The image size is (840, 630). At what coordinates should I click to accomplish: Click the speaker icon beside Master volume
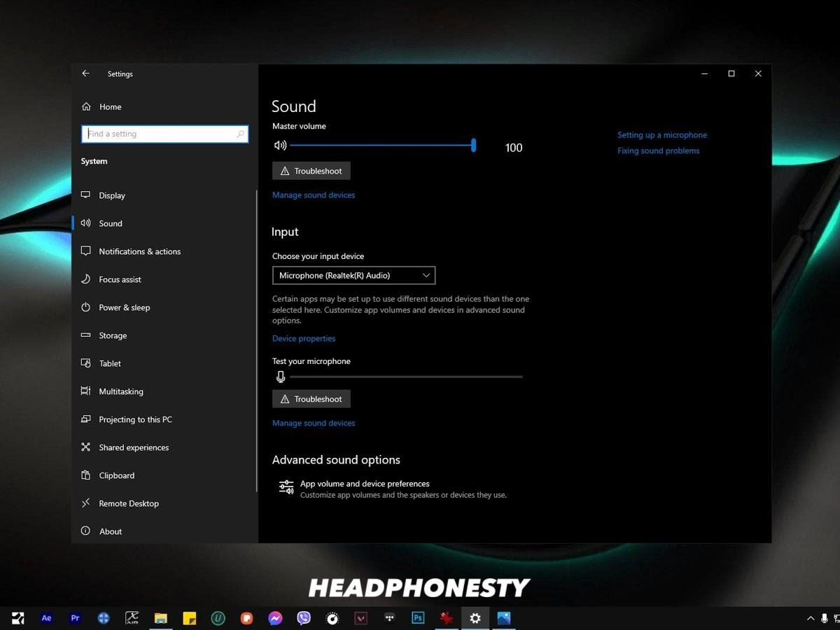pyautogui.click(x=280, y=145)
